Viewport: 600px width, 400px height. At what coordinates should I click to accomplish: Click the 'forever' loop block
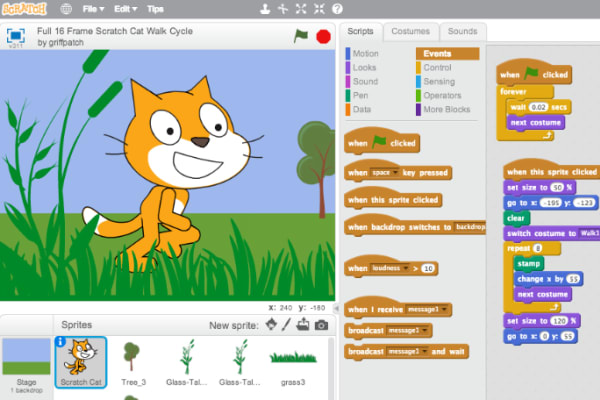pyautogui.click(x=514, y=92)
